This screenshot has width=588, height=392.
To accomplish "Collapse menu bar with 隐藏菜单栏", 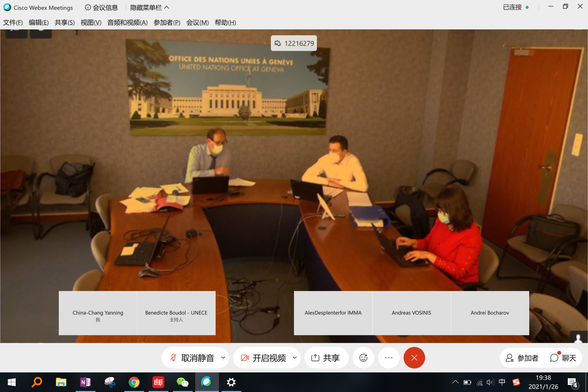I will coord(150,7).
